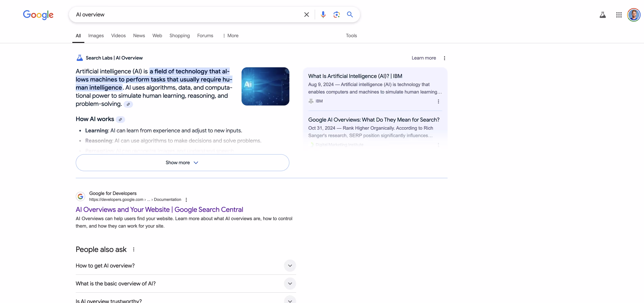Switch to the Images tab
The height and width of the screenshot is (303, 644).
click(x=96, y=36)
